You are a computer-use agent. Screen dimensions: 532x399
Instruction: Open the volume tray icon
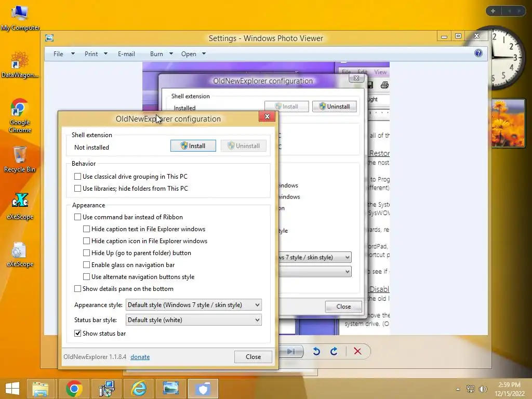tap(483, 389)
